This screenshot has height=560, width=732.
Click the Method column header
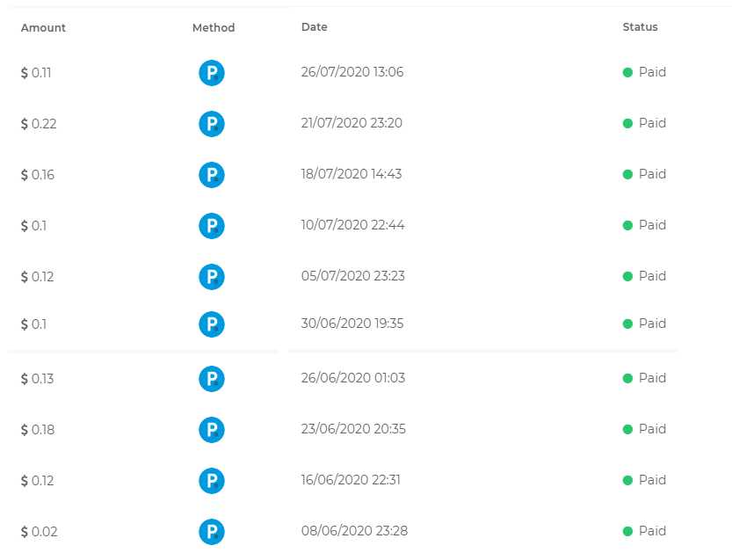[x=214, y=27]
